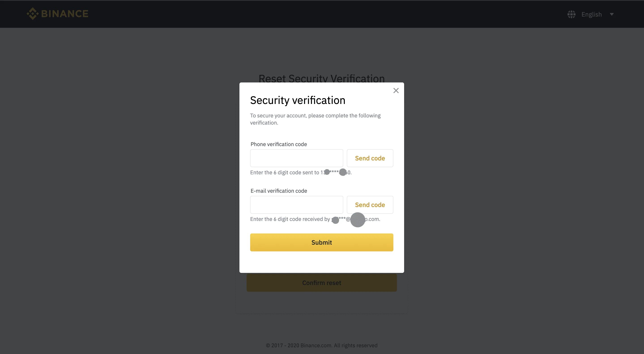Send code for e-mail verification
Viewport: 644px width, 354px height.
370,205
